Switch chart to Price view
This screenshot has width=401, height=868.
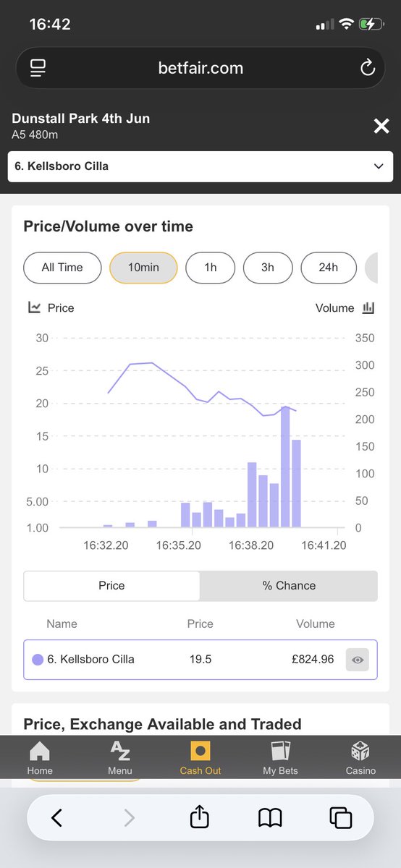click(x=111, y=586)
